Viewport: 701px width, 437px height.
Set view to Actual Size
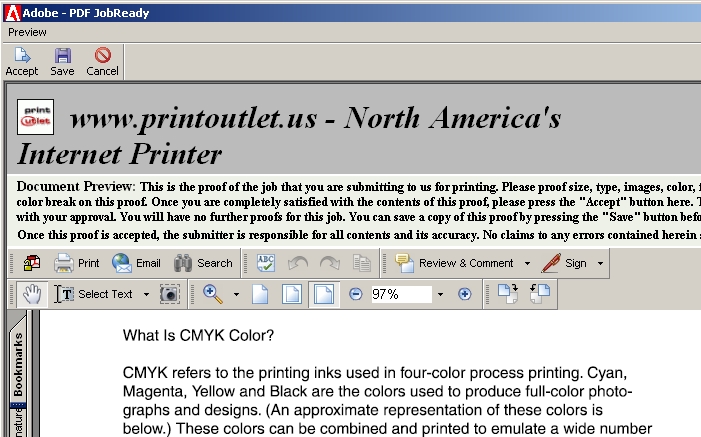pyautogui.click(x=260, y=294)
